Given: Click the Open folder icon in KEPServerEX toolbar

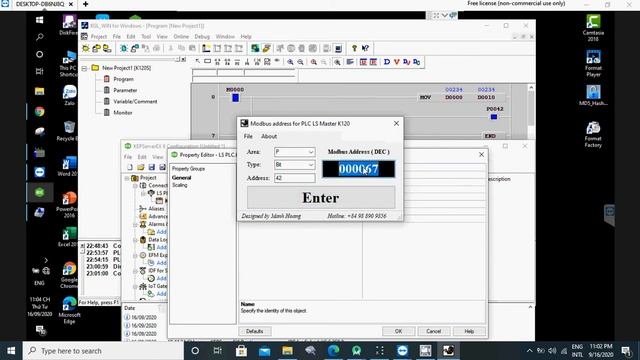Looking at the screenshot, I should click(141, 167).
